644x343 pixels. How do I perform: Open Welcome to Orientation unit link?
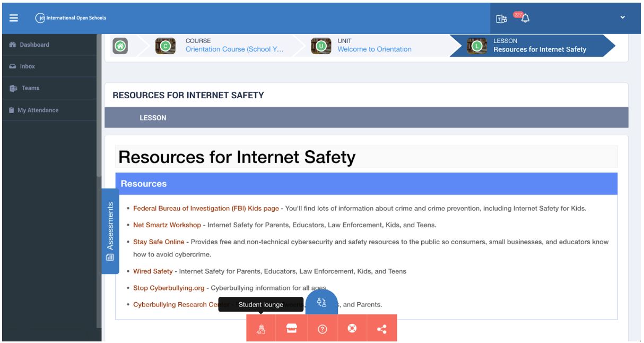[x=375, y=49]
